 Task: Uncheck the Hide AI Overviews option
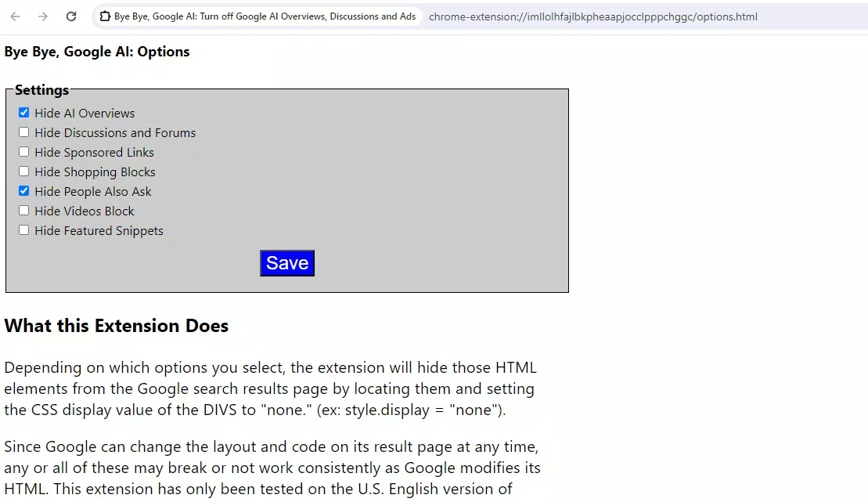(23, 112)
